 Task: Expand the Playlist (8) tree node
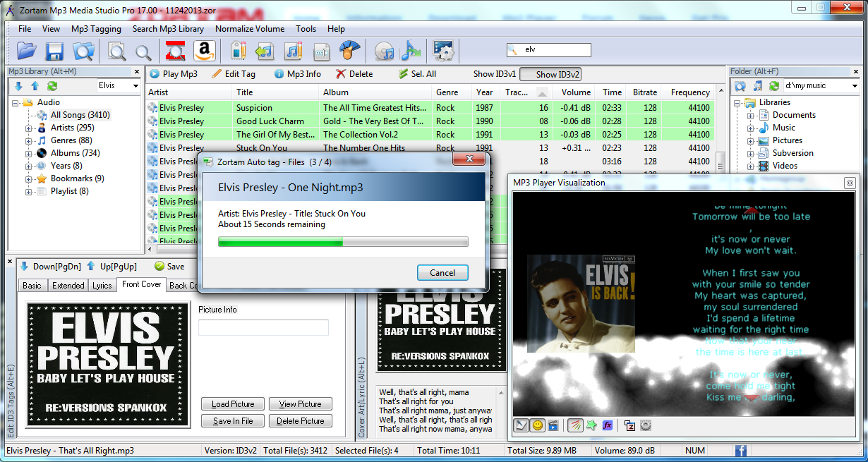(29, 192)
